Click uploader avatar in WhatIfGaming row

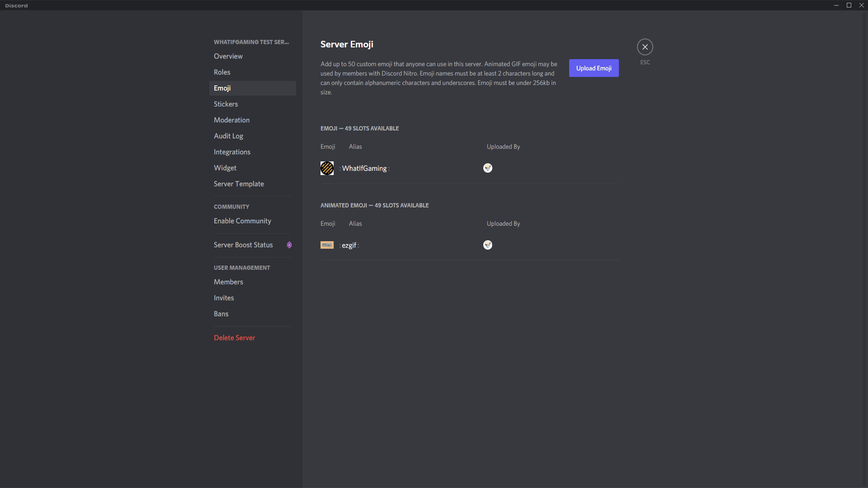tap(487, 168)
